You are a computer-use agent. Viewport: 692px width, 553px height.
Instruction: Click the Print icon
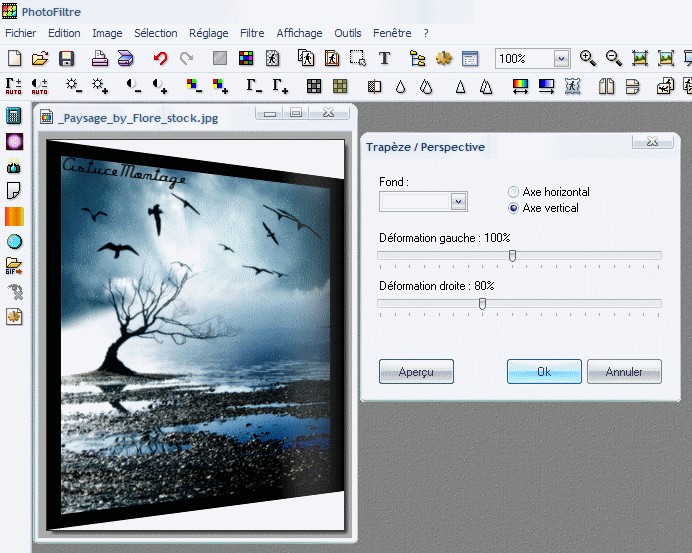click(100, 58)
